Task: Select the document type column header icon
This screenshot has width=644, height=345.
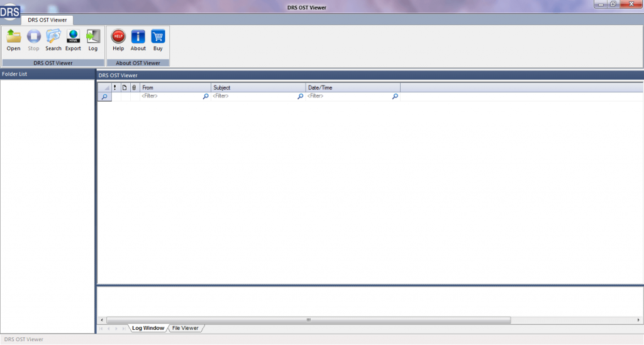Action: pos(125,87)
